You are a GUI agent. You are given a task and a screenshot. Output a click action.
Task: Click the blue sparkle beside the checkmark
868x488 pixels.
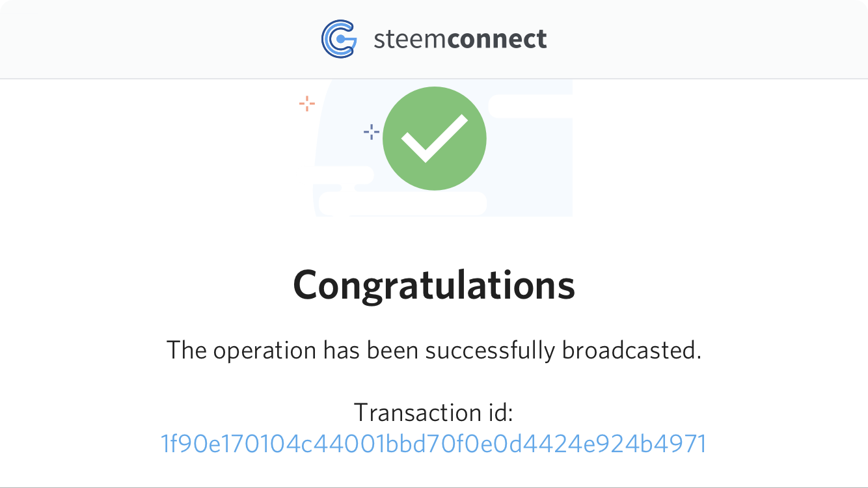[372, 132]
